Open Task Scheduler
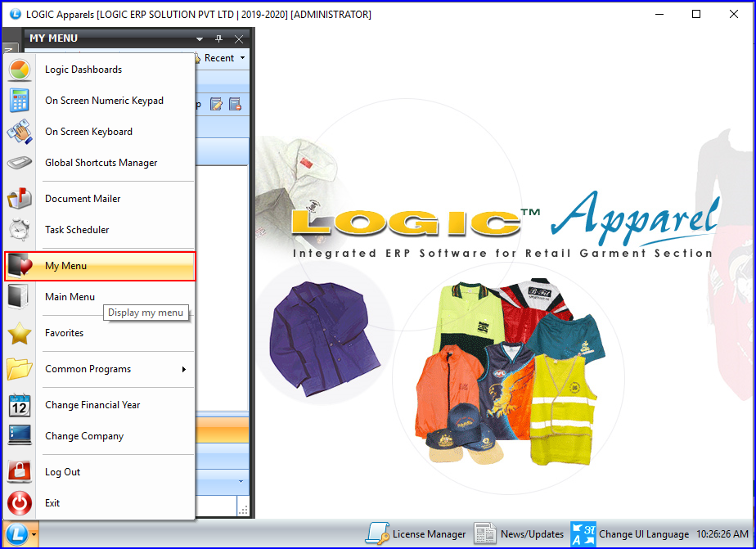 coord(99,229)
